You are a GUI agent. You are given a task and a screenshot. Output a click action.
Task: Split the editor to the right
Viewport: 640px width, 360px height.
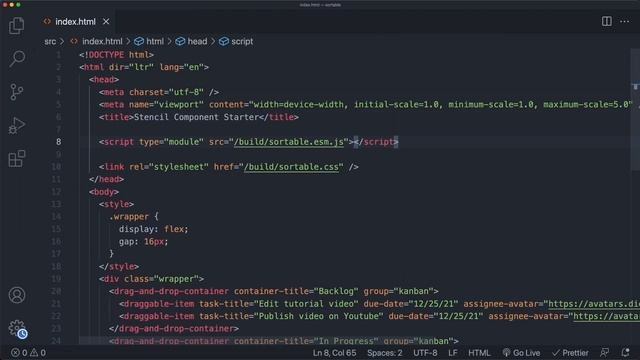[607, 21]
